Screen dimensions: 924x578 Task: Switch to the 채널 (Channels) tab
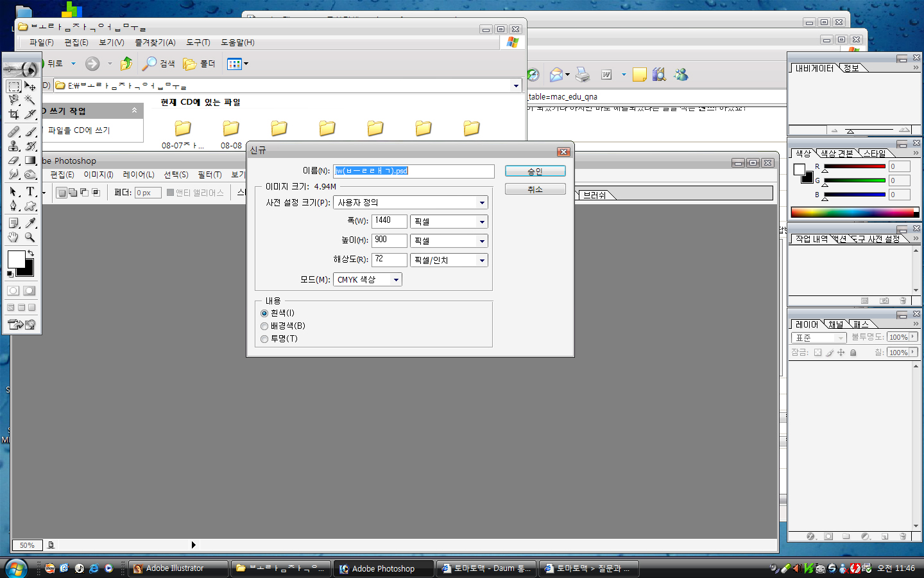point(835,325)
